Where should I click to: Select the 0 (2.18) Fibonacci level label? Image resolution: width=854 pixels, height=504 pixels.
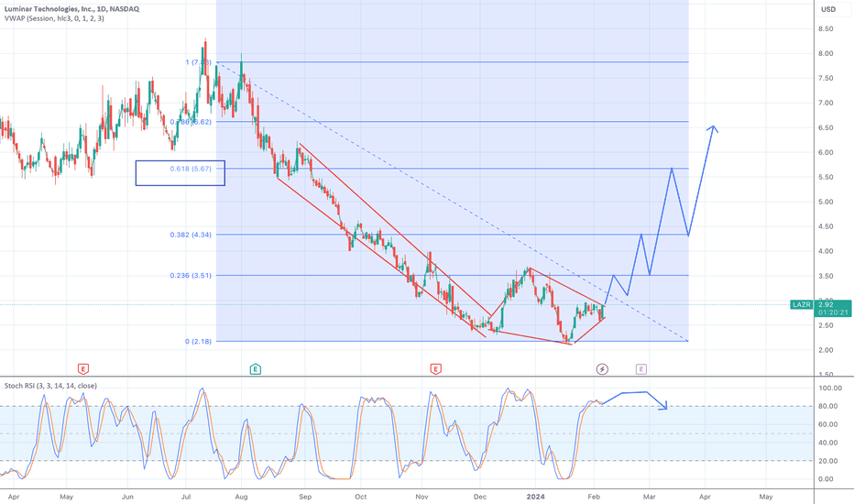pos(198,342)
